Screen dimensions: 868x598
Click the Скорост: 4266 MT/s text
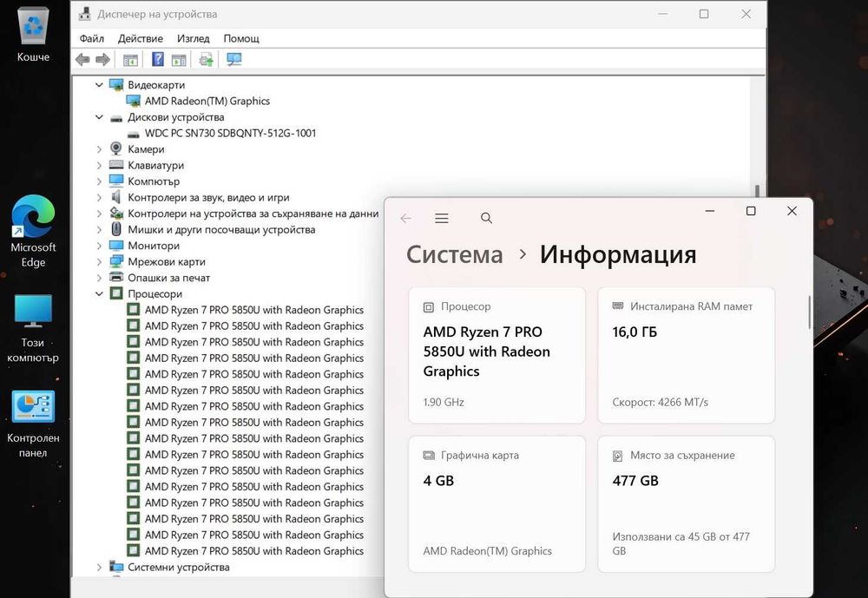[660, 402]
